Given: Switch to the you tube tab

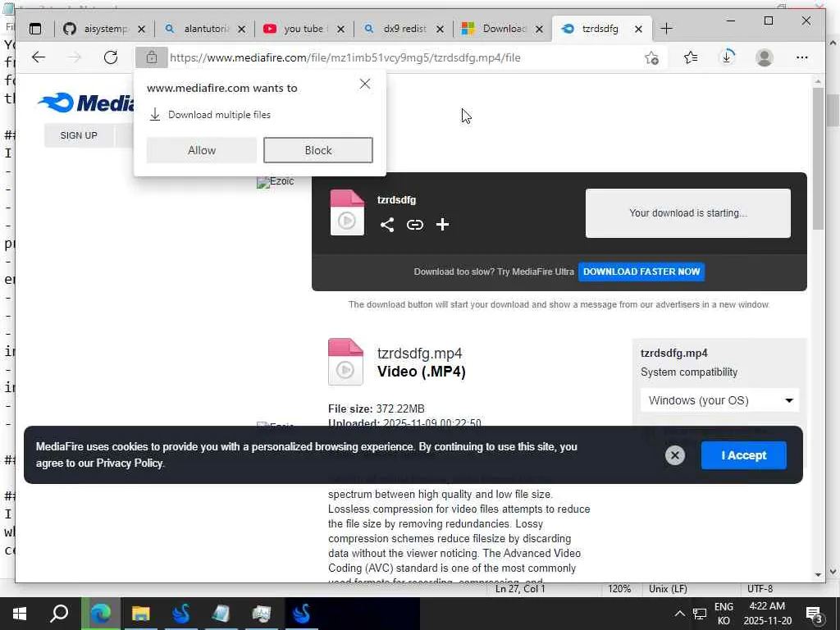Looking at the screenshot, I should tap(304, 29).
